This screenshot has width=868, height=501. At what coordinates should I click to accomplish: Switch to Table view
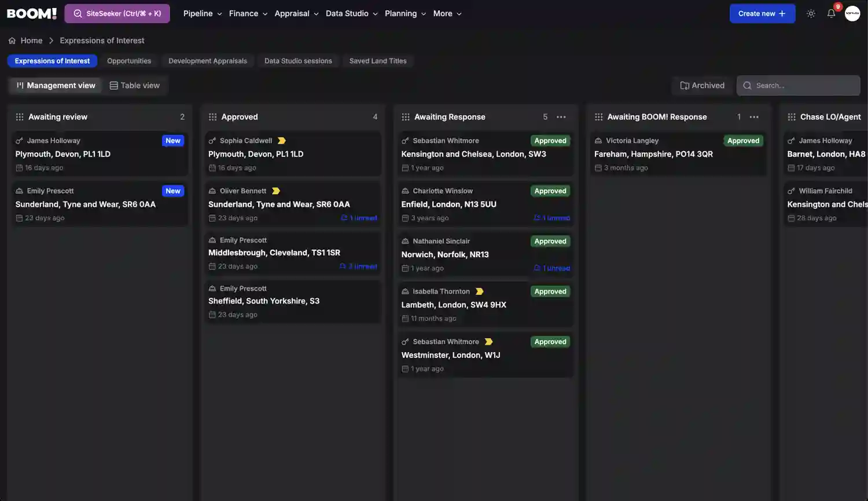tap(135, 85)
